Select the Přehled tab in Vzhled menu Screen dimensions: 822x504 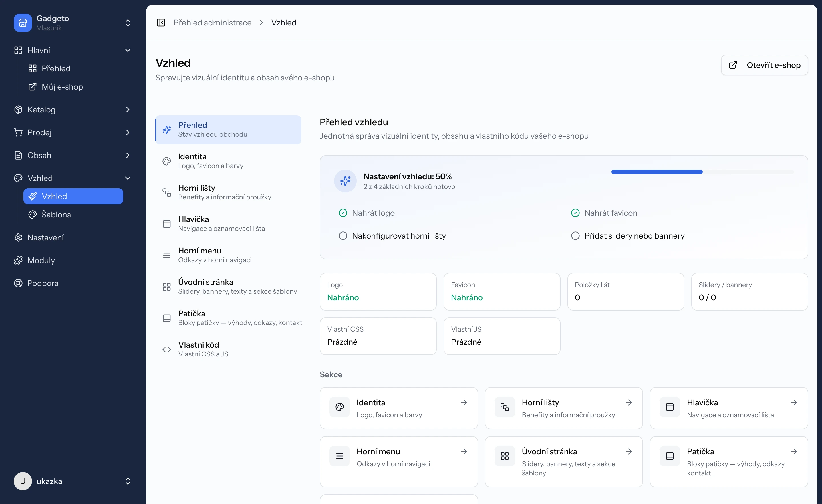coord(229,130)
